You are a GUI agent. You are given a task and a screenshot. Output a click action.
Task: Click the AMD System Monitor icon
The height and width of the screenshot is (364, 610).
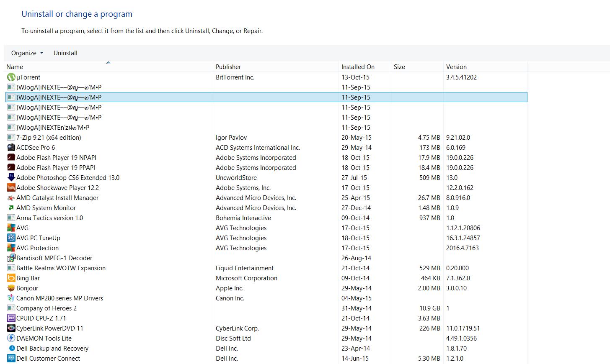[11, 208]
